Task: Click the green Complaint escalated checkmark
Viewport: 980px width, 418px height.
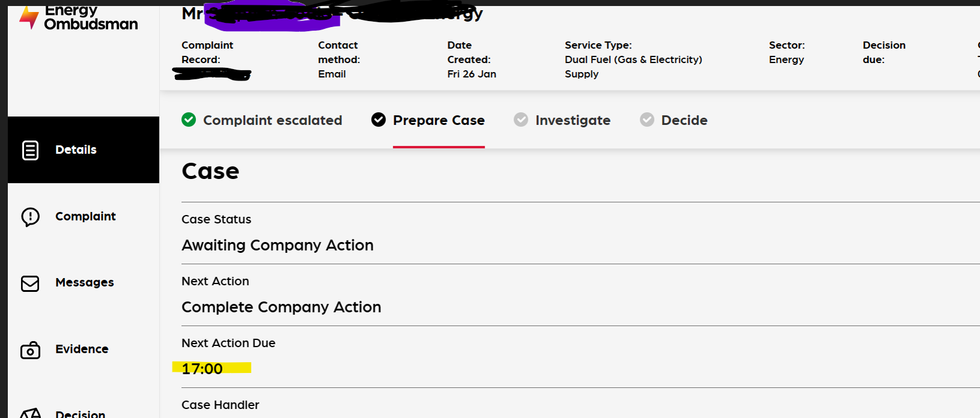Action: point(189,120)
